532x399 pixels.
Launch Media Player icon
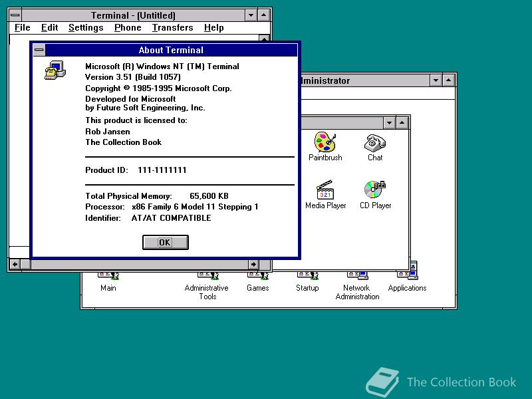[325, 190]
